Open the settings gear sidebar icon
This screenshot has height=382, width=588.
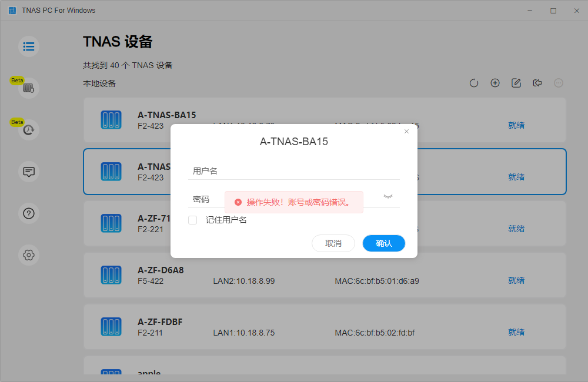click(29, 255)
